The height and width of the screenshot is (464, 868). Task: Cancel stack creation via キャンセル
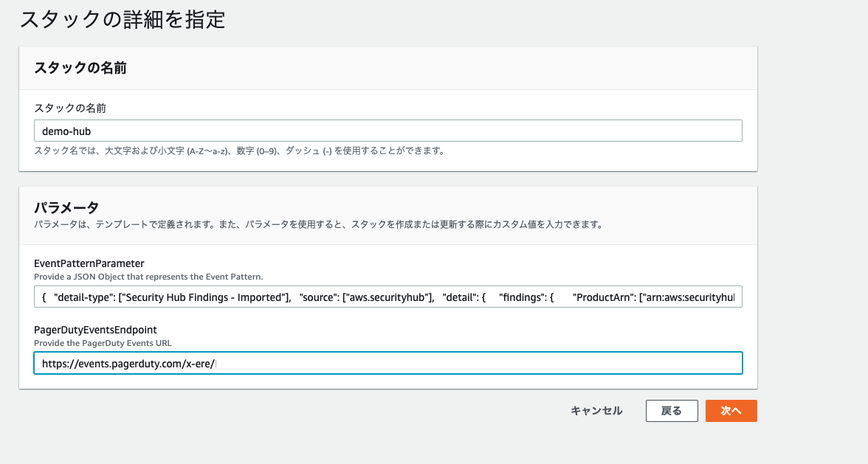596,411
